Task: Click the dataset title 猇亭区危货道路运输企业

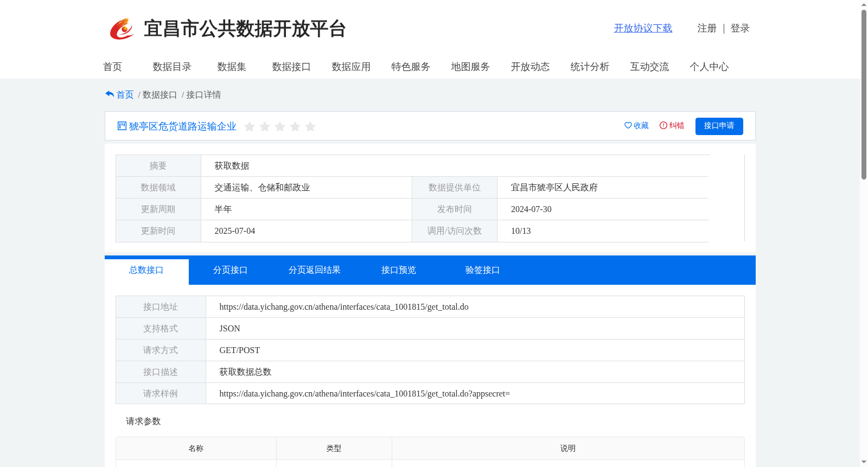Action: [183, 126]
